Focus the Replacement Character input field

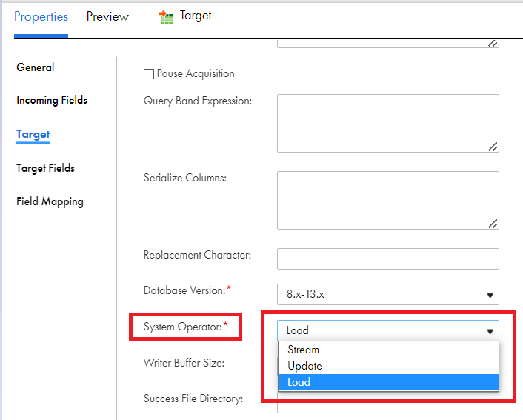point(388,259)
